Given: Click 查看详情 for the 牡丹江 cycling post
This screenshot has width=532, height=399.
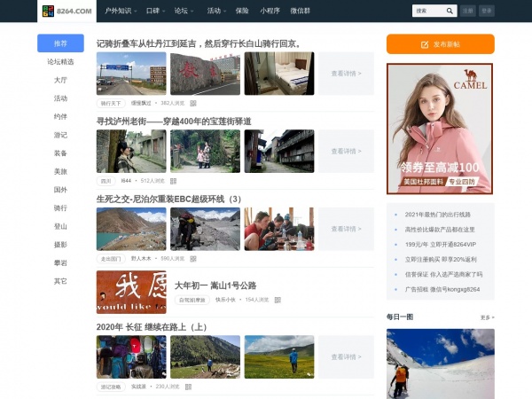Looking at the screenshot, I should (346, 74).
